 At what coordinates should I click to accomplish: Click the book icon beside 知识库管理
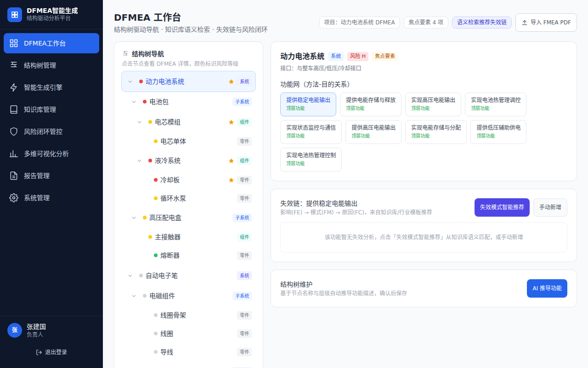(14, 109)
